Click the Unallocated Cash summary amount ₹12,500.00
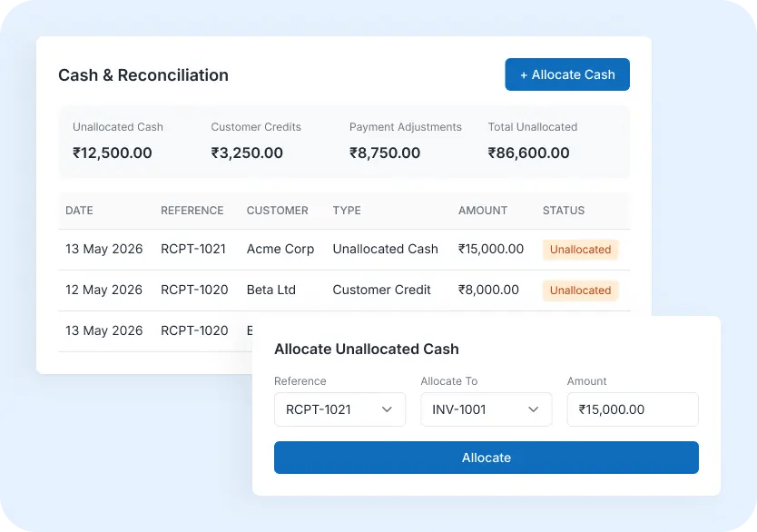The height and width of the screenshot is (532, 757). pyautogui.click(x=112, y=153)
